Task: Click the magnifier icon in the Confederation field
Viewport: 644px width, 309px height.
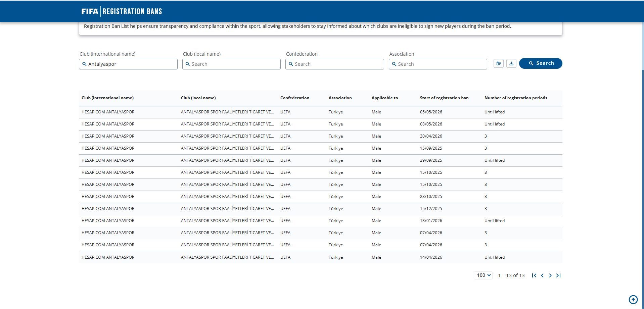Action: (291, 64)
